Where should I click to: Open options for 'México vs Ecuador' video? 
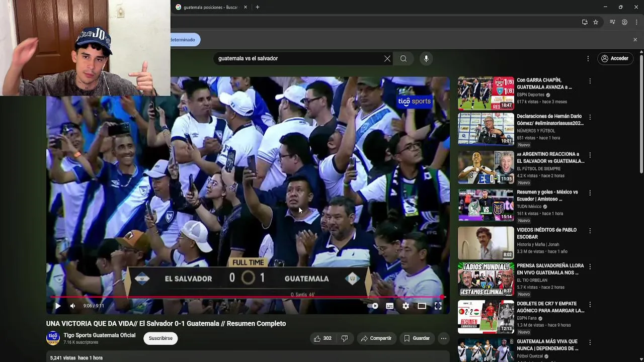[590, 193]
